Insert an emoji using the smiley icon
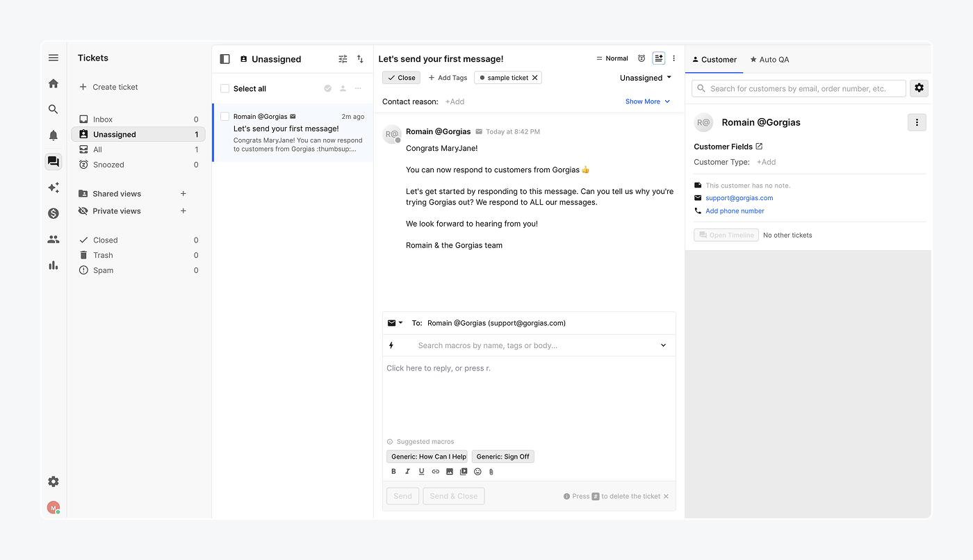 [477, 471]
